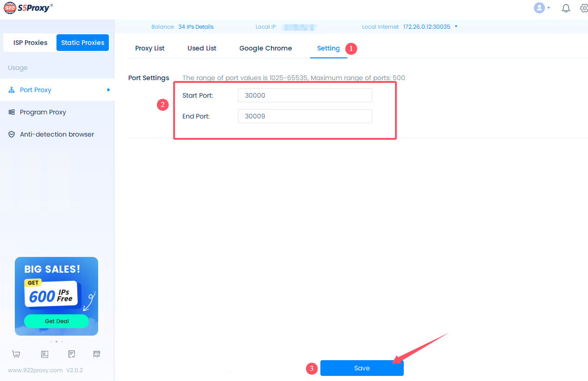Click the bookmark guide icon in sidebar footer

(44, 354)
